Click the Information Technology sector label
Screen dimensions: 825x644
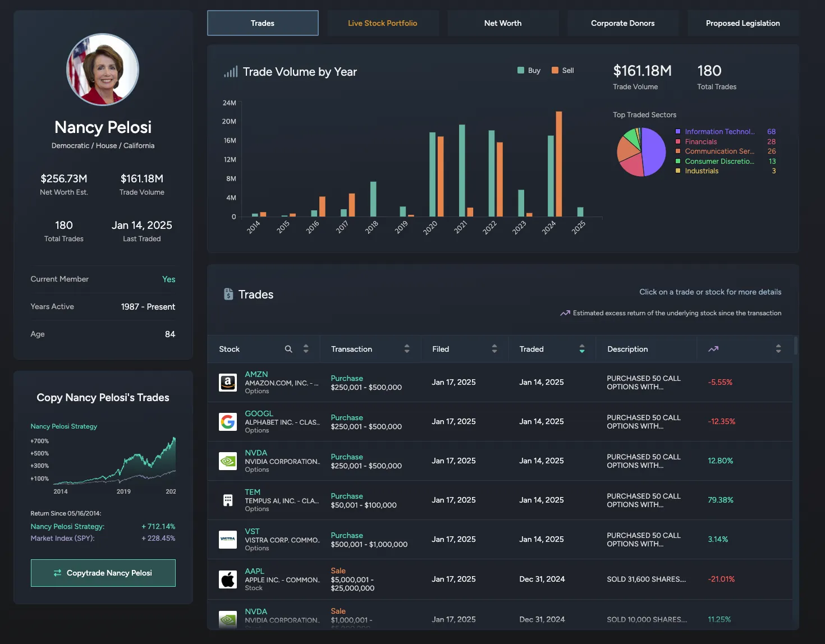[x=720, y=132]
